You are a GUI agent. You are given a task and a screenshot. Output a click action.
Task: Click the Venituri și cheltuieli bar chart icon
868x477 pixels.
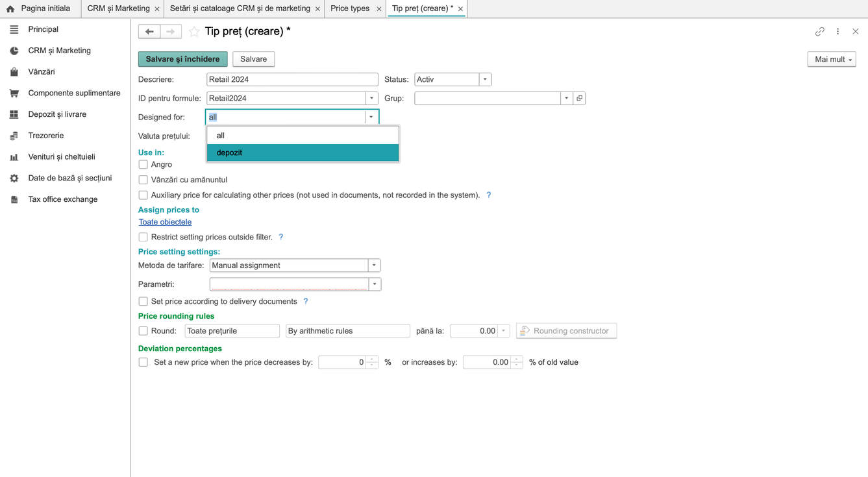click(x=14, y=157)
